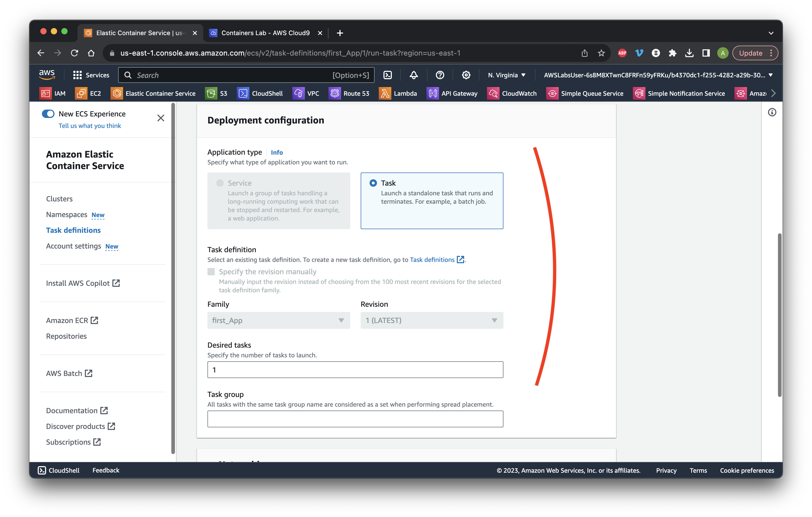Open the Simple Notification Service shortcut
Viewport: 812px width, 517px height.
679,94
